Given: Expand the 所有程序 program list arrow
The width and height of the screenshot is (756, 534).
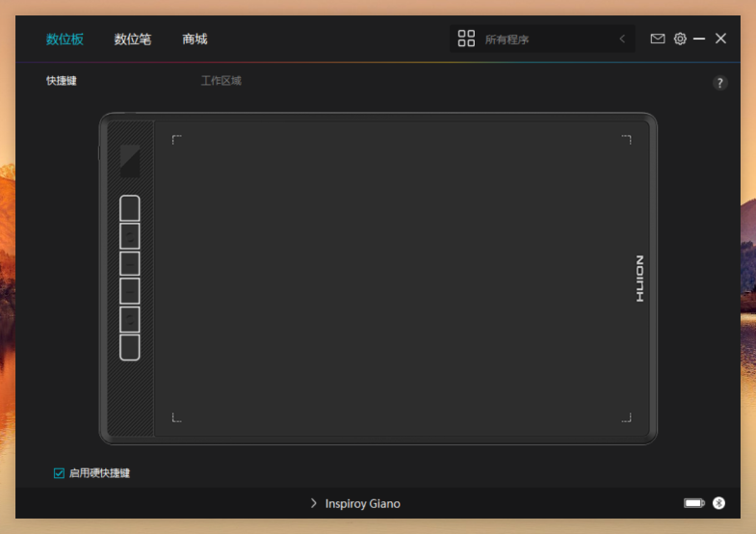Looking at the screenshot, I should point(622,39).
